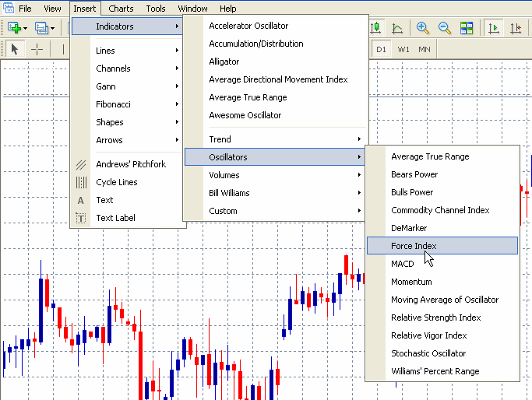Expand the Volumes submenu
The height and width of the screenshot is (400, 532).
(x=275, y=175)
